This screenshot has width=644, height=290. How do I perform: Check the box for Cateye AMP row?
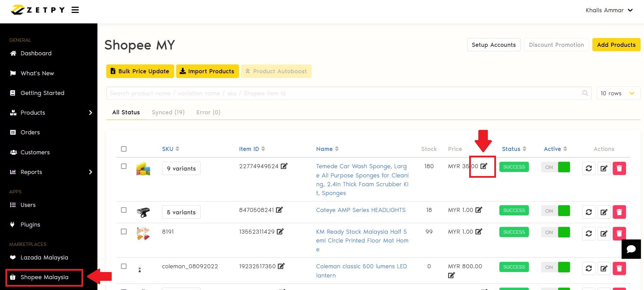coord(124,210)
